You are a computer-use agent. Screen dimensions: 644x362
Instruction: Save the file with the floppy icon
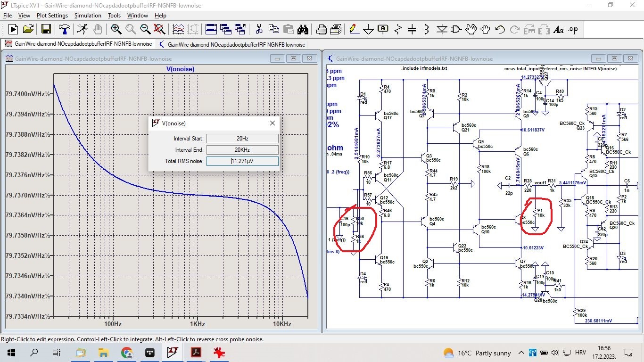[46, 30]
